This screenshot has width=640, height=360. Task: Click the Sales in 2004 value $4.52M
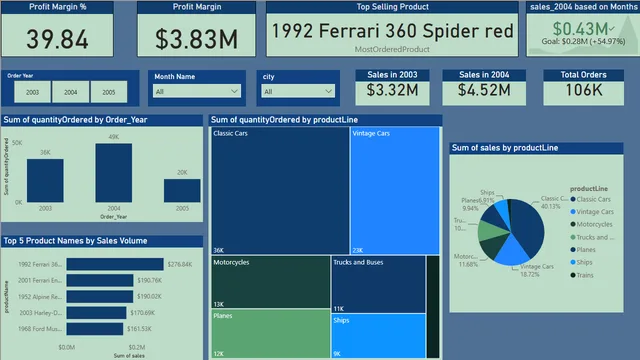[x=484, y=90]
